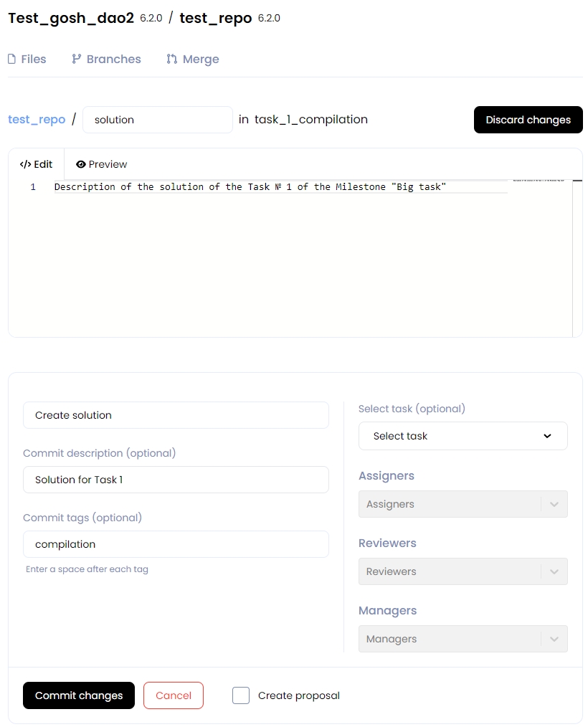Focus the Commit tags input field
The height and width of the screenshot is (727, 588).
pos(176,544)
